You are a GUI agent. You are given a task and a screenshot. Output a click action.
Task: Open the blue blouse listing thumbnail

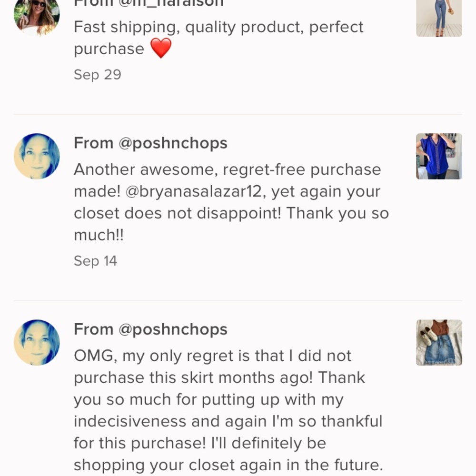click(x=439, y=156)
